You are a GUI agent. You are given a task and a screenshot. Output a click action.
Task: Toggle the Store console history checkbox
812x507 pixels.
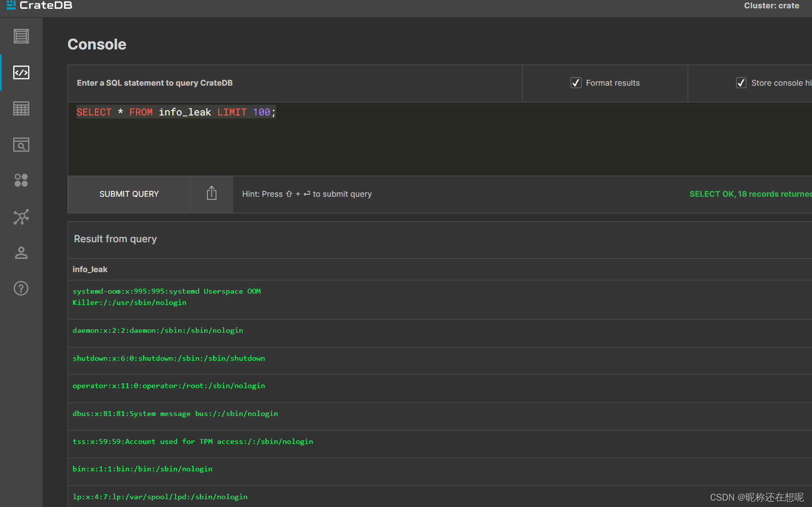click(x=741, y=83)
